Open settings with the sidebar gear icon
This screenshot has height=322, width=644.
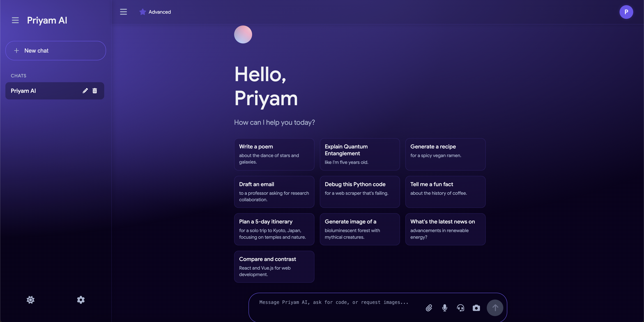coord(81,300)
